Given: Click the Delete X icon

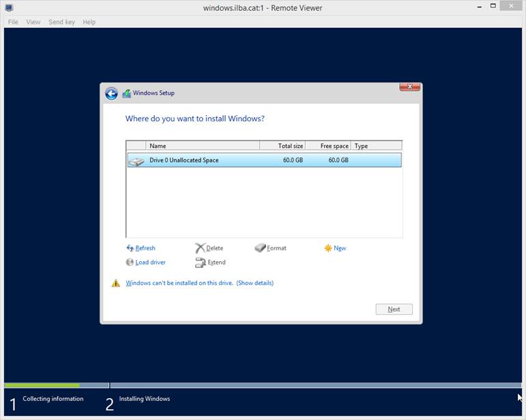Looking at the screenshot, I should tap(200, 248).
